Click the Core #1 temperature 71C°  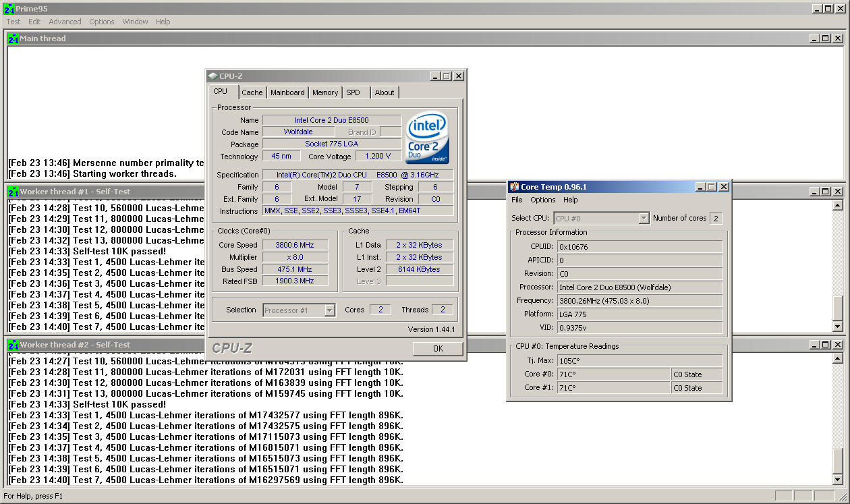pyautogui.click(x=614, y=387)
